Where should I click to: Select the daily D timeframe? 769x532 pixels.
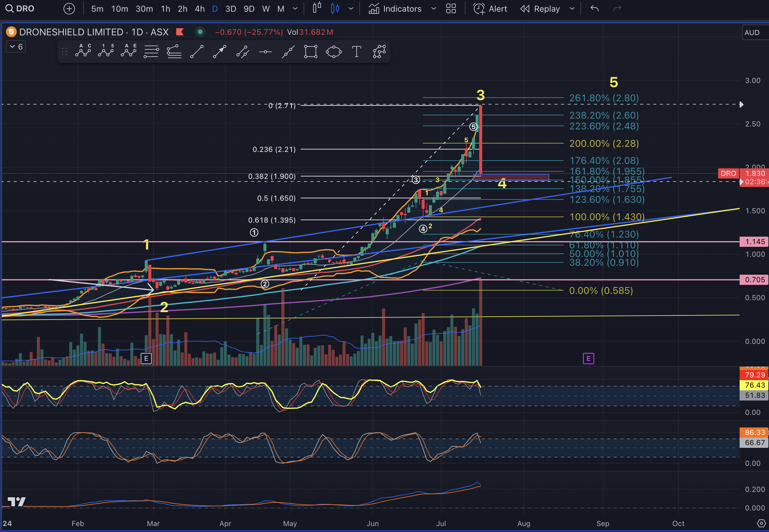pos(215,9)
